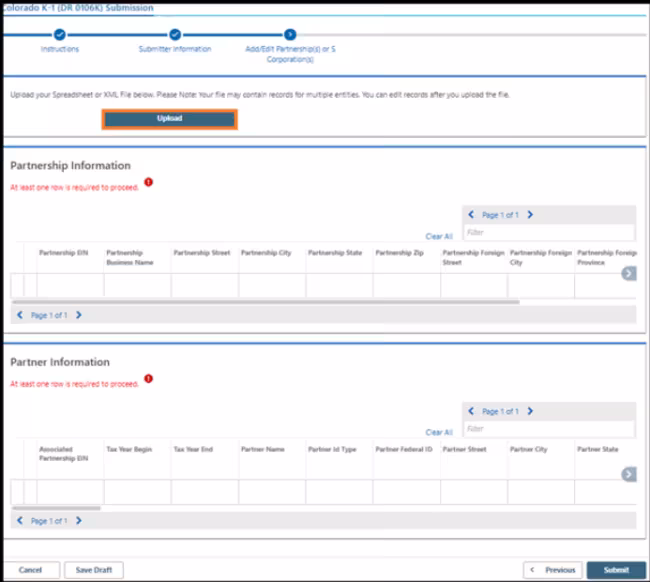Click the Instructions step checkmark circle
650x582 pixels.
point(60,35)
